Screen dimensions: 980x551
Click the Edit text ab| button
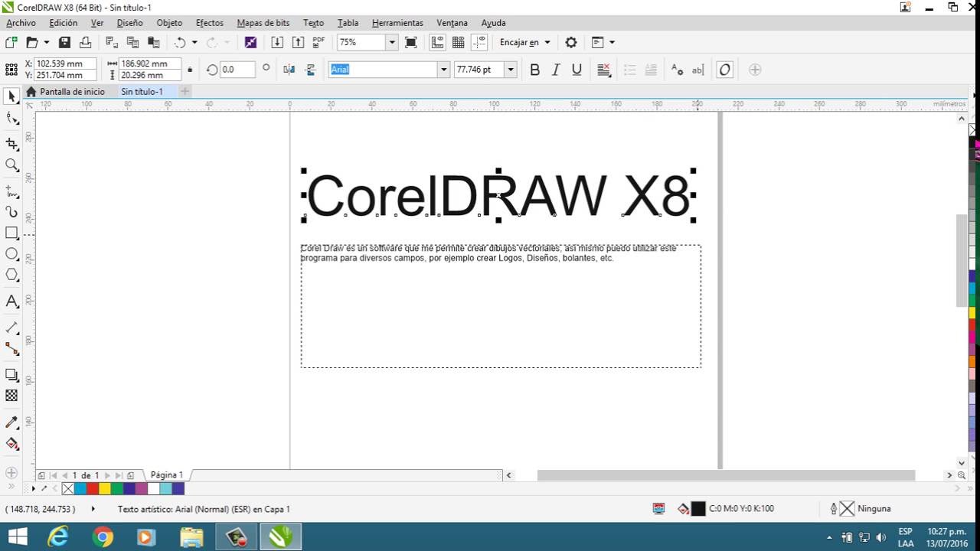[697, 70]
